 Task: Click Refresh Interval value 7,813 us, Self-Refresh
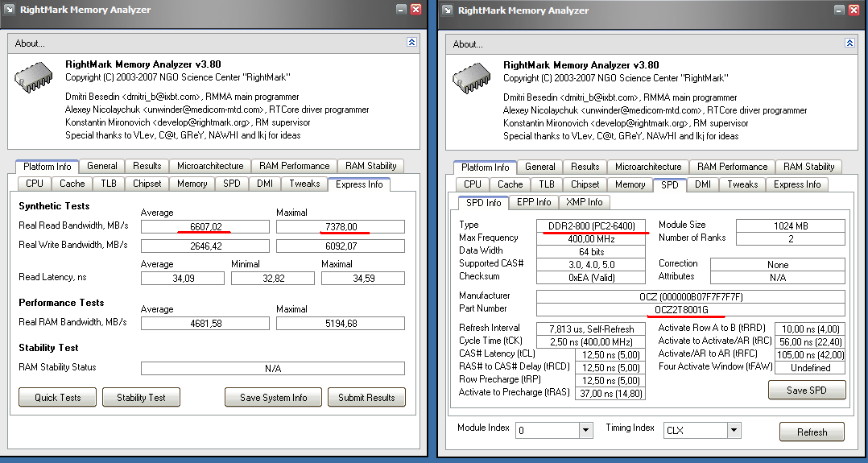point(591,329)
